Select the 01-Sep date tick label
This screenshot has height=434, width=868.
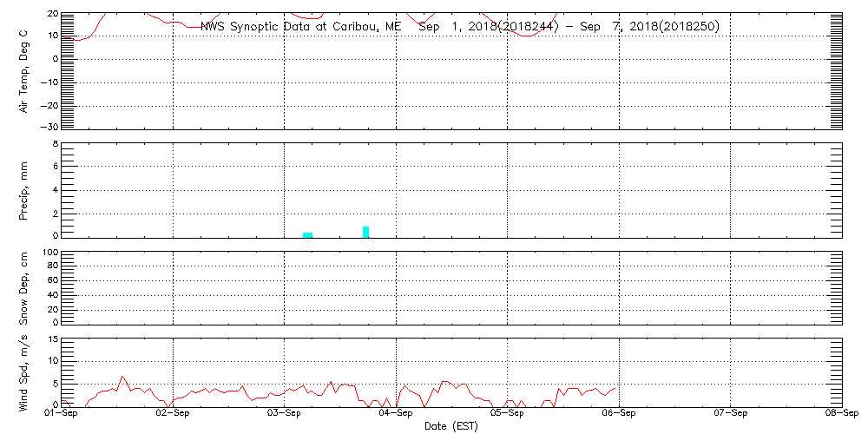point(62,414)
